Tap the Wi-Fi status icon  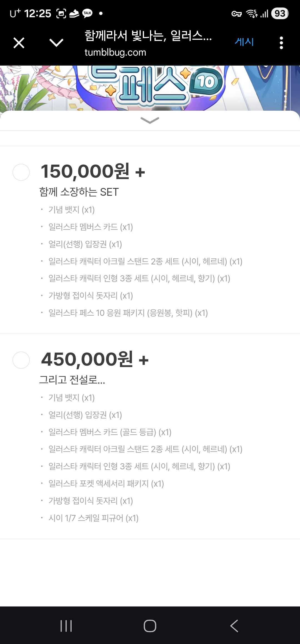[252, 13]
